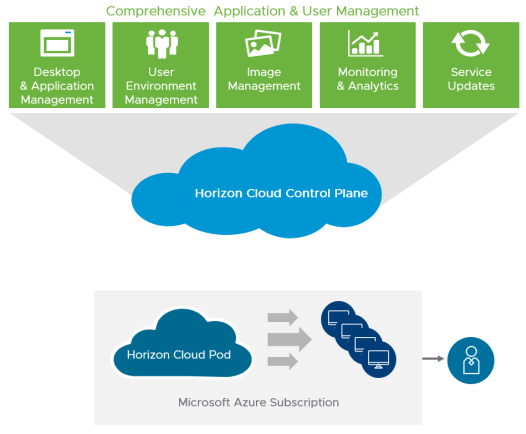The image size is (526, 434).
Task: Click the Service Updates text label
Action: pos(471,79)
